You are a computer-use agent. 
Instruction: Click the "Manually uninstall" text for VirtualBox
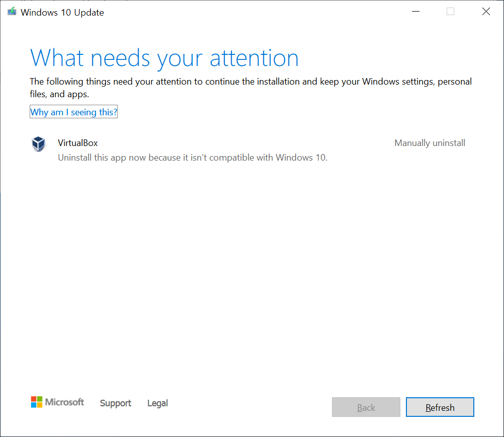click(x=430, y=143)
